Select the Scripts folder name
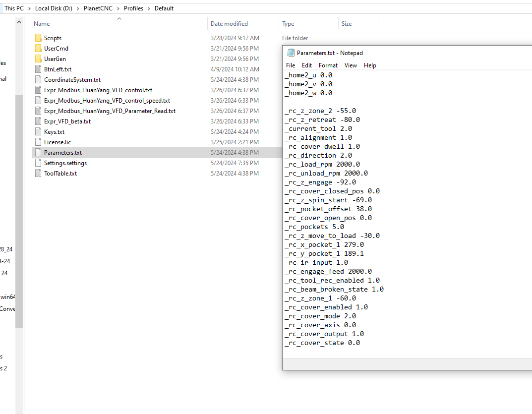Viewport: 532px width, 414px height. 53,38
